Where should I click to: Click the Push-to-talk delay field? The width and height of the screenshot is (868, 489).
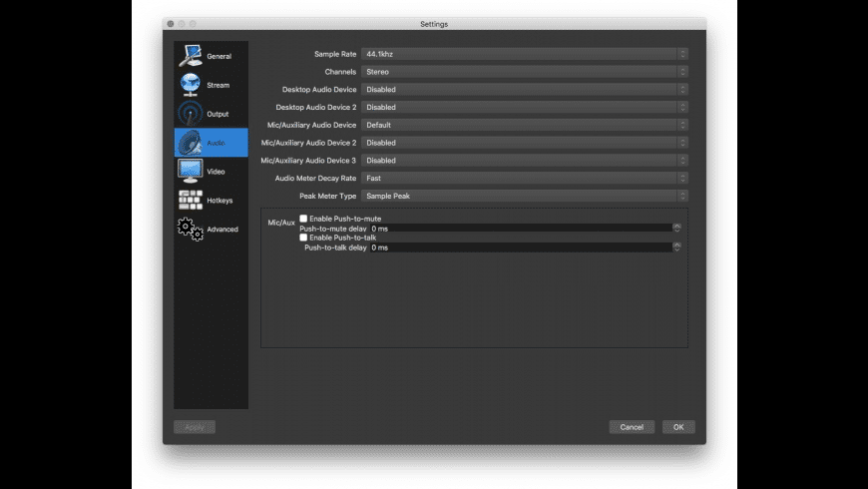521,246
